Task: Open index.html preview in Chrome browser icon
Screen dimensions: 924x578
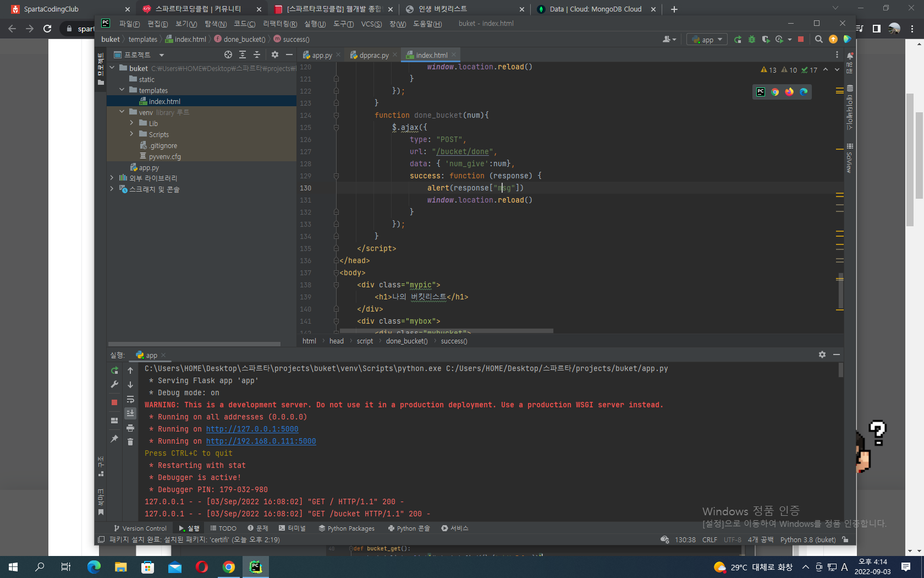Action: pos(775,92)
